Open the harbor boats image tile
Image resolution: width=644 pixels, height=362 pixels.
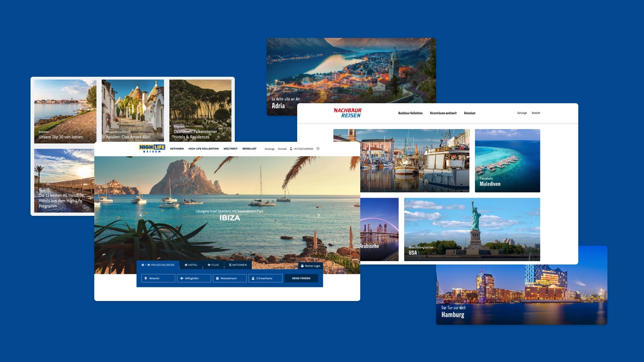coord(415,161)
